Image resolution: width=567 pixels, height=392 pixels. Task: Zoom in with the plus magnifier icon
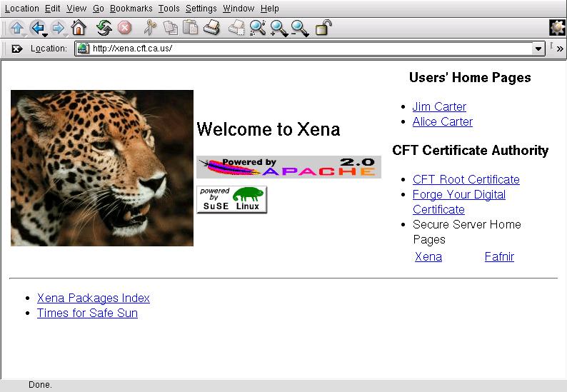coord(279,28)
